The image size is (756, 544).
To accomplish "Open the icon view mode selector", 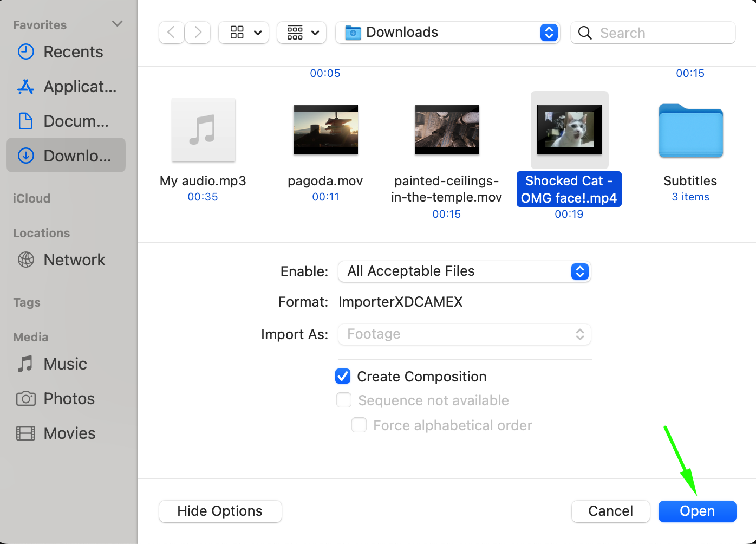I will tap(244, 33).
